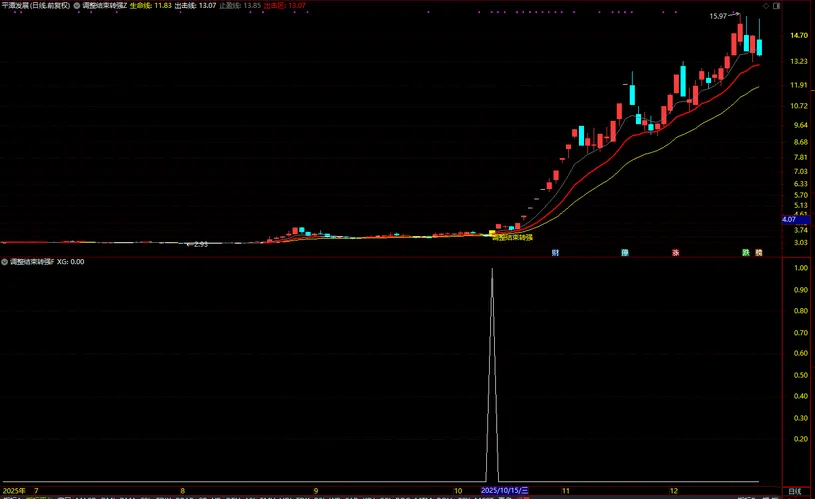Click the stock title 平潭发展(日线.前复权)
The width and height of the screenshot is (815, 499).
[x=36, y=5]
